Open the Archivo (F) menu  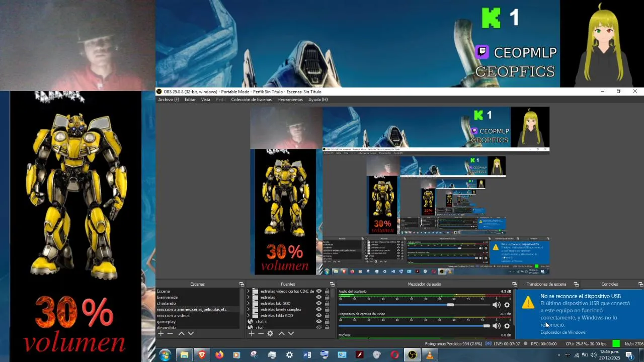coord(169,100)
